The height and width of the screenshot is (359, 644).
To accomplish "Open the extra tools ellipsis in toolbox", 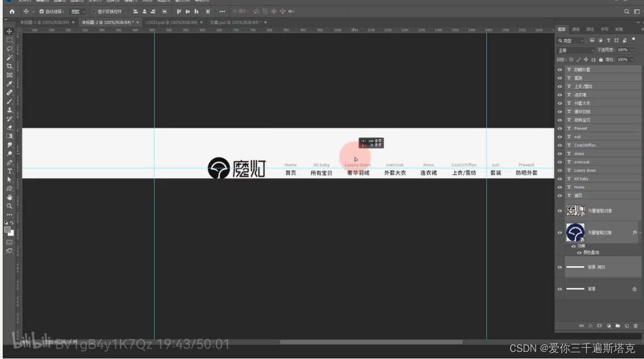I will pos(9,215).
